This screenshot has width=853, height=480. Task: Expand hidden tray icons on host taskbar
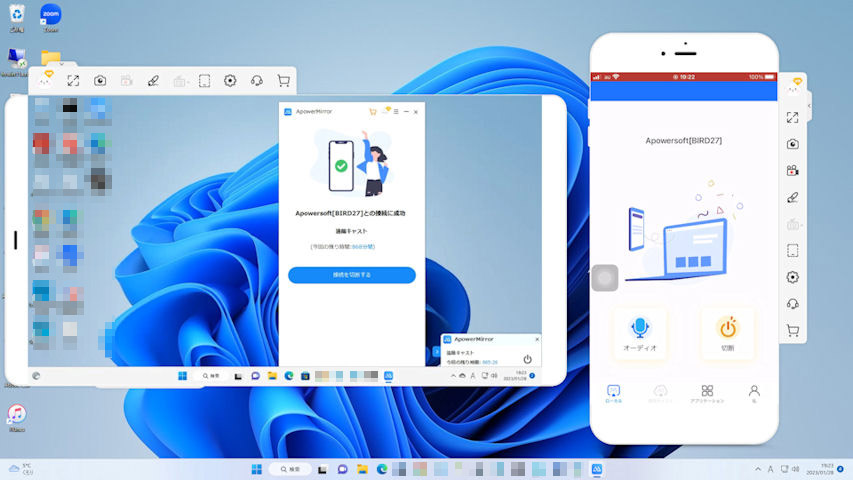click(x=758, y=469)
